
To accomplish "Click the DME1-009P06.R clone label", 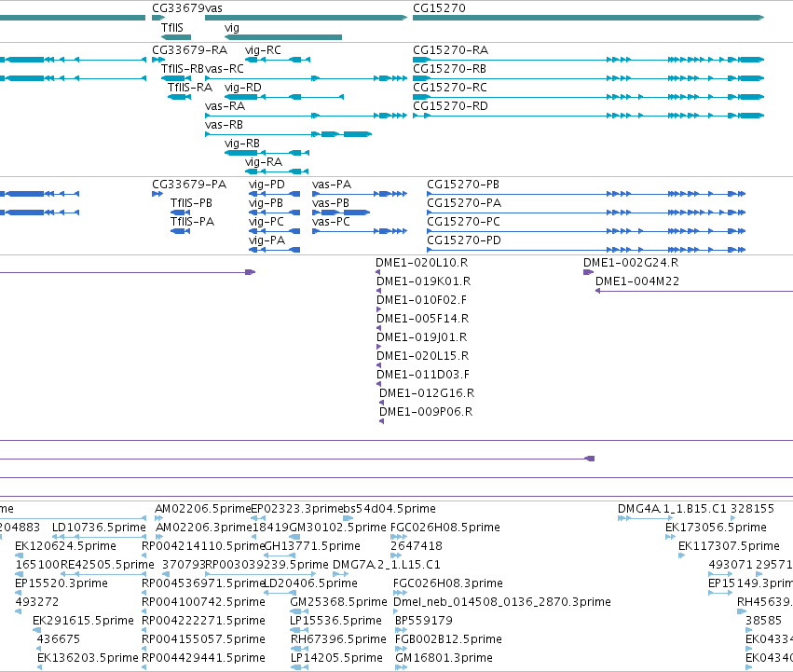I will 426,412.
